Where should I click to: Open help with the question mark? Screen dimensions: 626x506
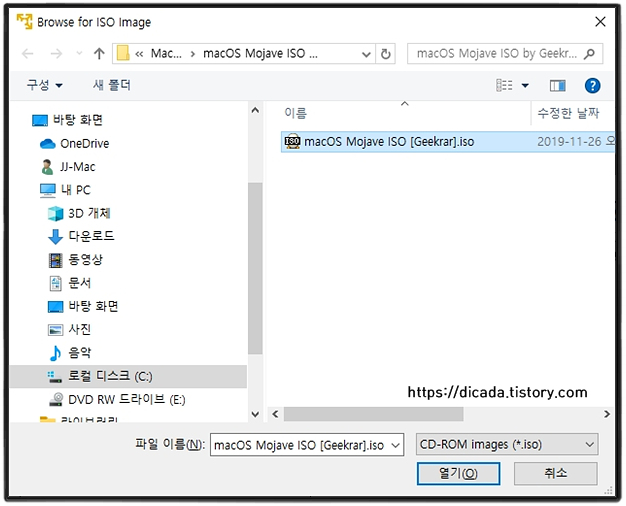tap(592, 85)
